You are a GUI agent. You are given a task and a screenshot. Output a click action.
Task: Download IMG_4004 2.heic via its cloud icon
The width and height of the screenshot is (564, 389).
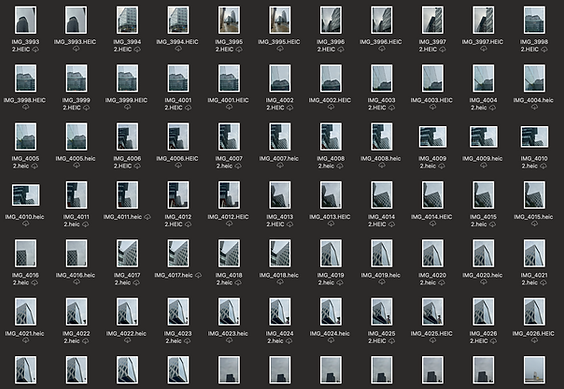(492, 108)
